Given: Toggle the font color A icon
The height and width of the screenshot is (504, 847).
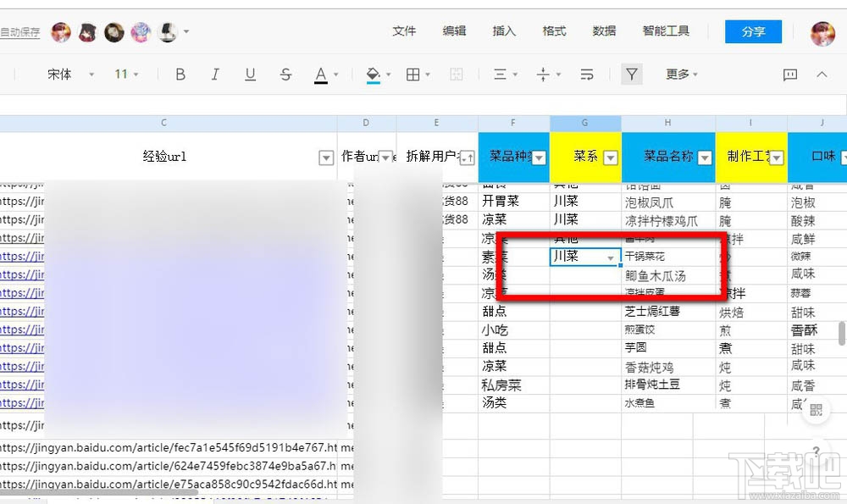Looking at the screenshot, I should tap(323, 74).
